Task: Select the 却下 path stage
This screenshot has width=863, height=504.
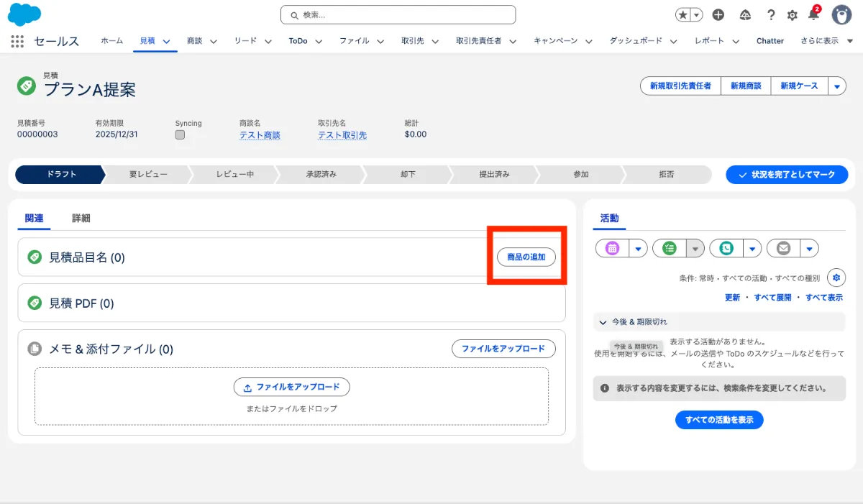Action: coord(408,174)
